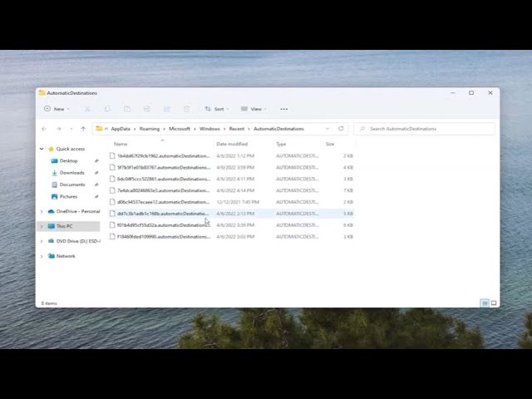Open address bar history dropdown chevron
This screenshot has width=532, height=399.
pos(328,129)
